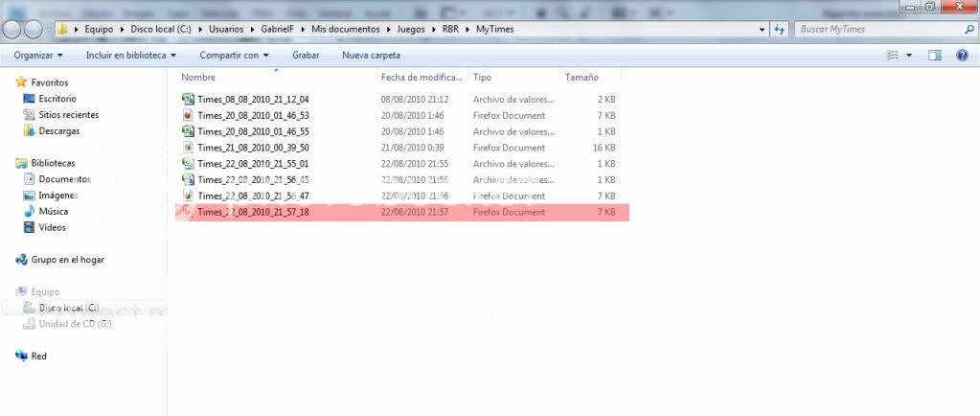Viewport: 980px width, 416px height.
Task: Click the CSV icon of Times_08_08_2010_21_12_04
Action: 188,99
